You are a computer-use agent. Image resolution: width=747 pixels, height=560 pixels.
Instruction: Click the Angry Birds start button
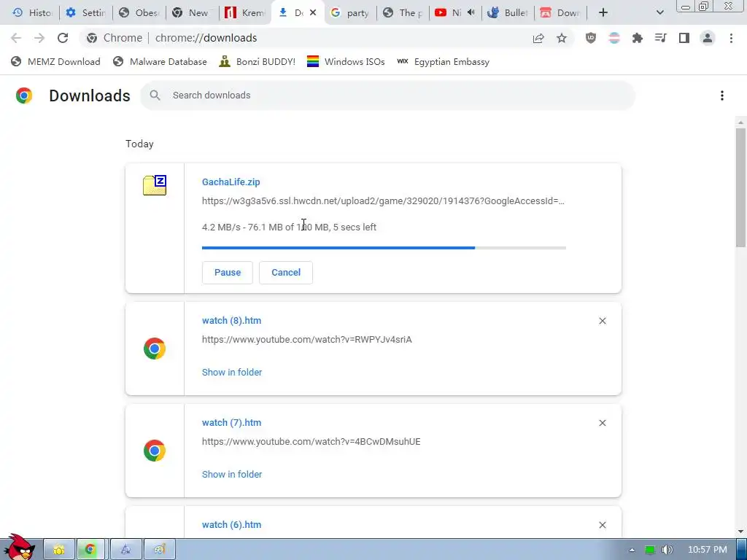19,548
